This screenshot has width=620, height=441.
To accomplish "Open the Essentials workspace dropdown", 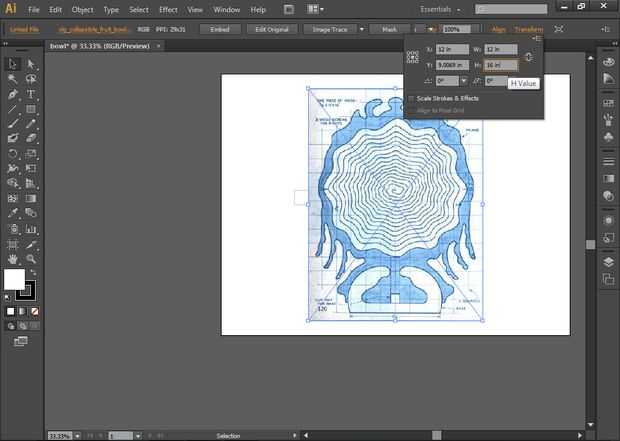I will 445,8.
